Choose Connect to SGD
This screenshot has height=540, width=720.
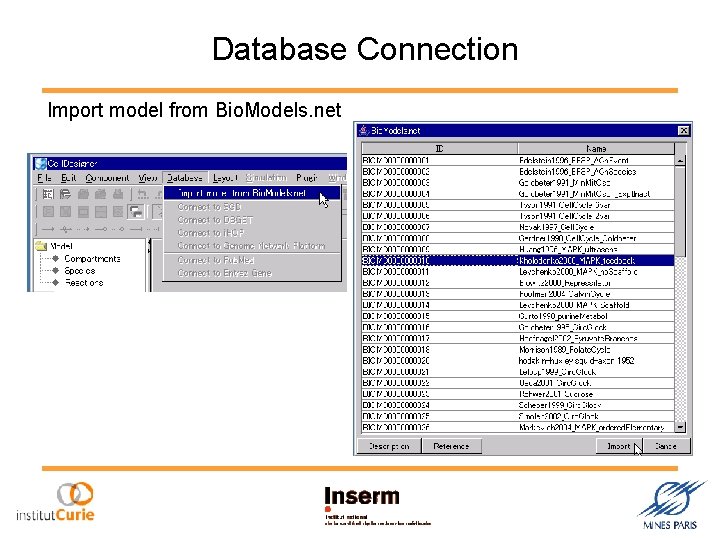point(252,207)
